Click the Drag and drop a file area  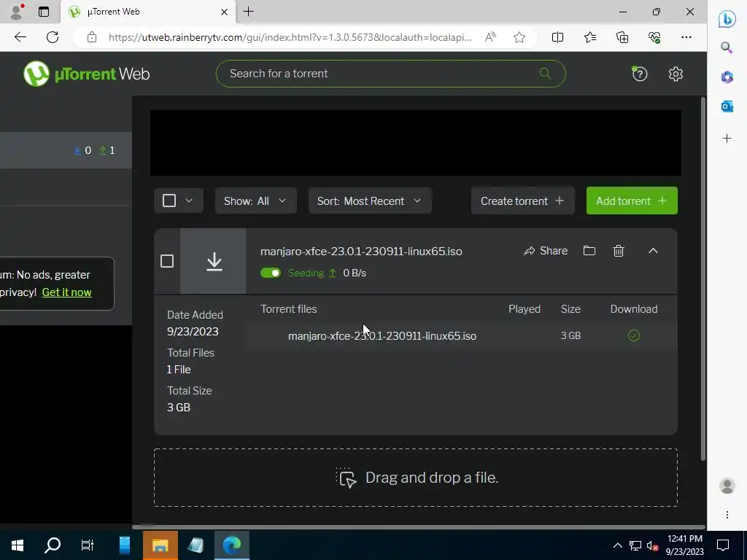tap(415, 478)
